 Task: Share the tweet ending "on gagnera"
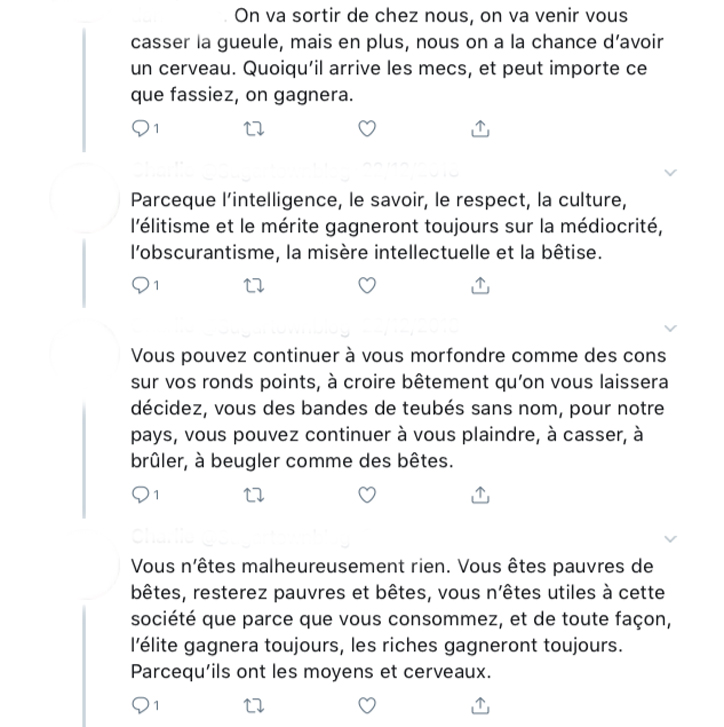click(480, 128)
